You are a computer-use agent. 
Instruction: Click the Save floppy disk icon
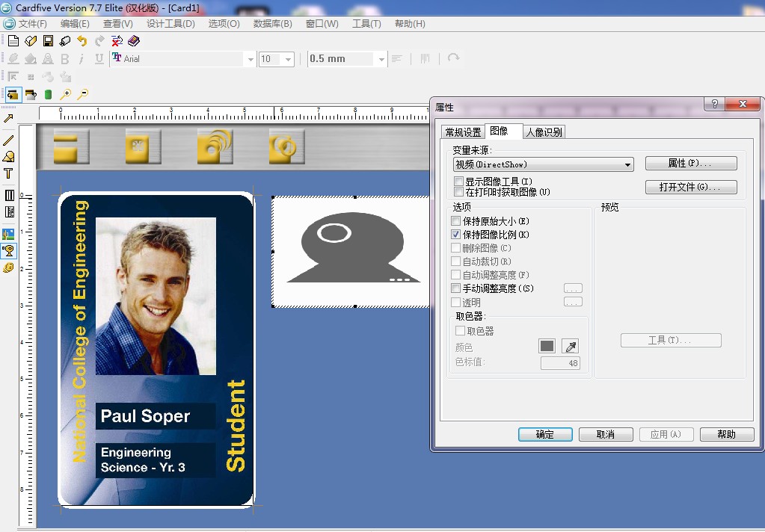click(48, 41)
